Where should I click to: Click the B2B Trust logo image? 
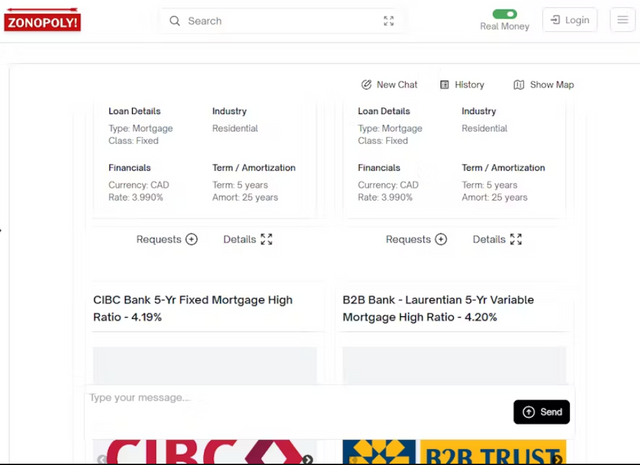tap(454, 452)
